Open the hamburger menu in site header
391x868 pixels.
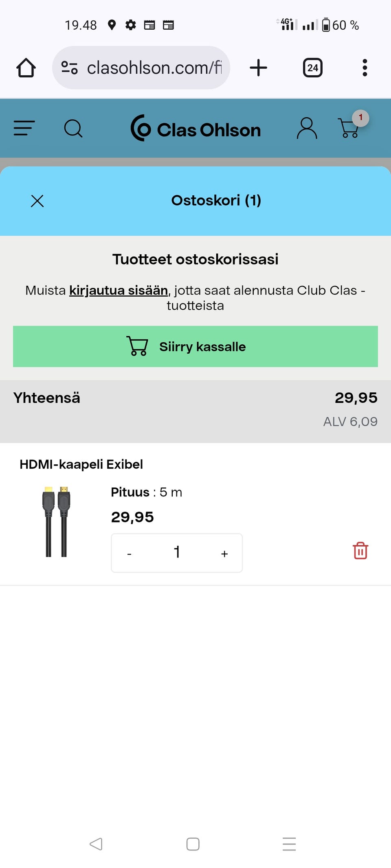click(24, 128)
